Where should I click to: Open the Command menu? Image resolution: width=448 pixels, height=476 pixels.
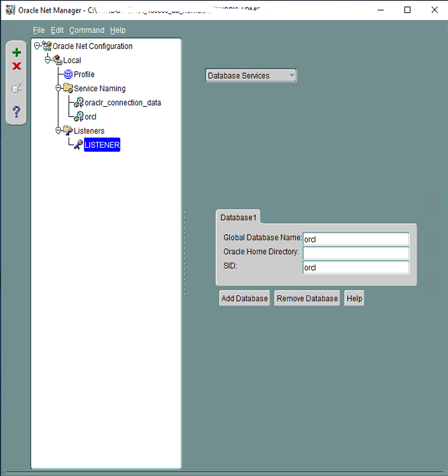pyautogui.click(x=87, y=30)
